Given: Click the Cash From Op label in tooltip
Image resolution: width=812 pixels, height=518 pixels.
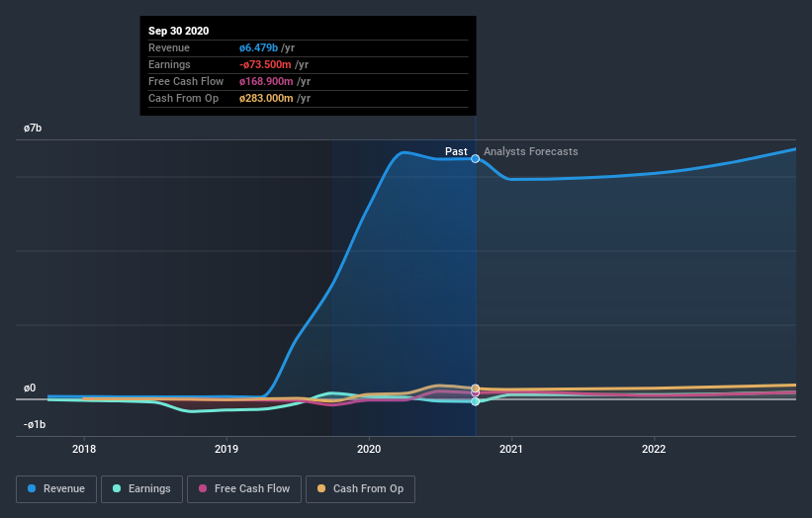Looking at the screenshot, I should [x=183, y=98].
